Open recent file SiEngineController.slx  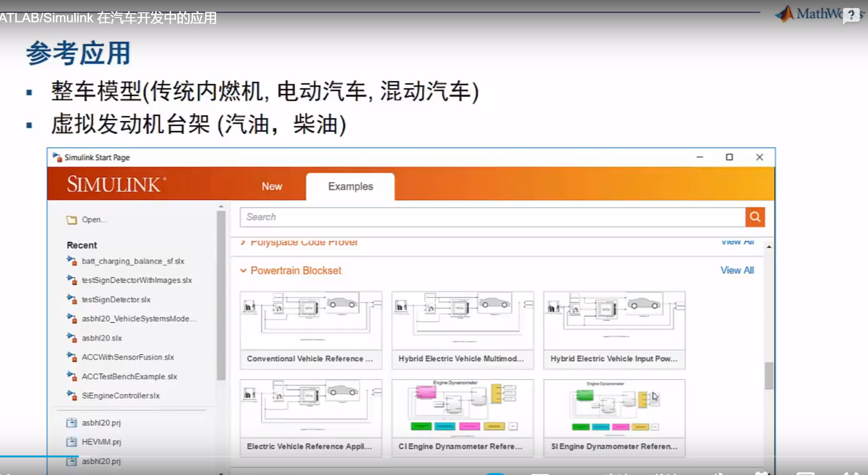point(121,396)
